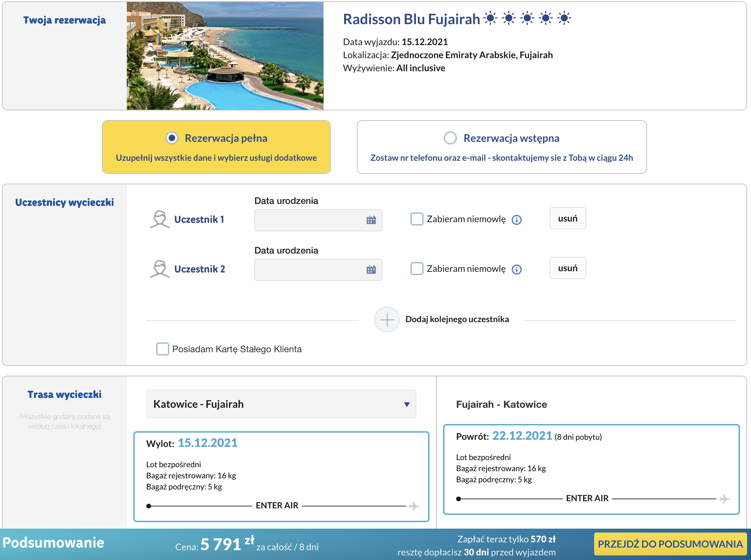751x560 pixels.
Task: Expand the Katowice - Fujairah route dropdown
Action: pyautogui.click(x=281, y=404)
